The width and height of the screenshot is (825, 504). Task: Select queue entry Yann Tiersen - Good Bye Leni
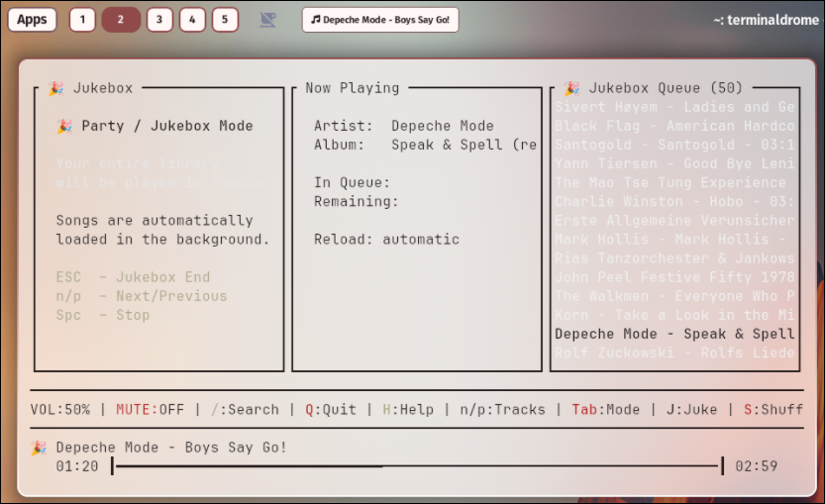pos(674,163)
